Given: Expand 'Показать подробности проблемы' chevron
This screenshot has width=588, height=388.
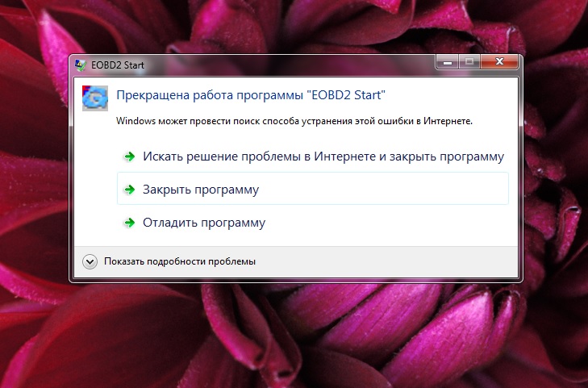Looking at the screenshot, I should (90, 261).
